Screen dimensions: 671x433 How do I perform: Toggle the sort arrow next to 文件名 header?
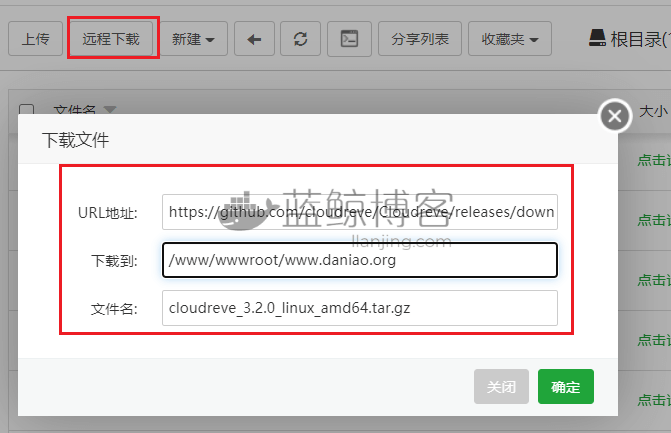click(110, 110)
